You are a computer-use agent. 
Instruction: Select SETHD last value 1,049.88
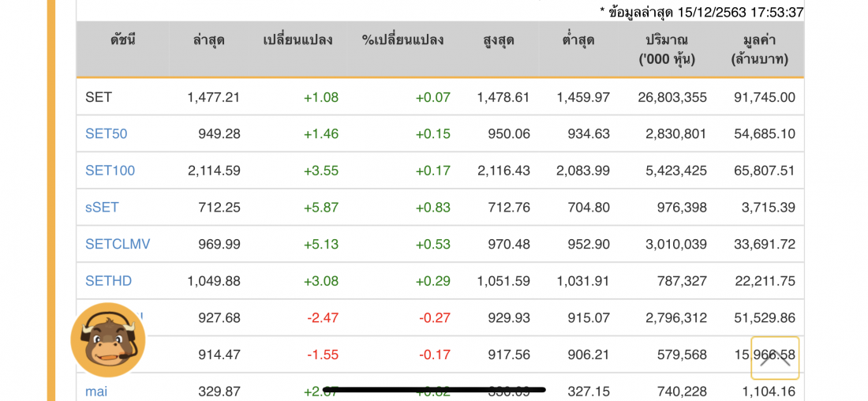[214, 281]
